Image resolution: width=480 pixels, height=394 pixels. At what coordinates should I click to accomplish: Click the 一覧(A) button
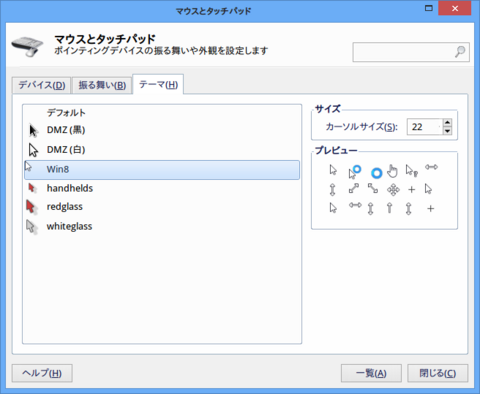371,373
